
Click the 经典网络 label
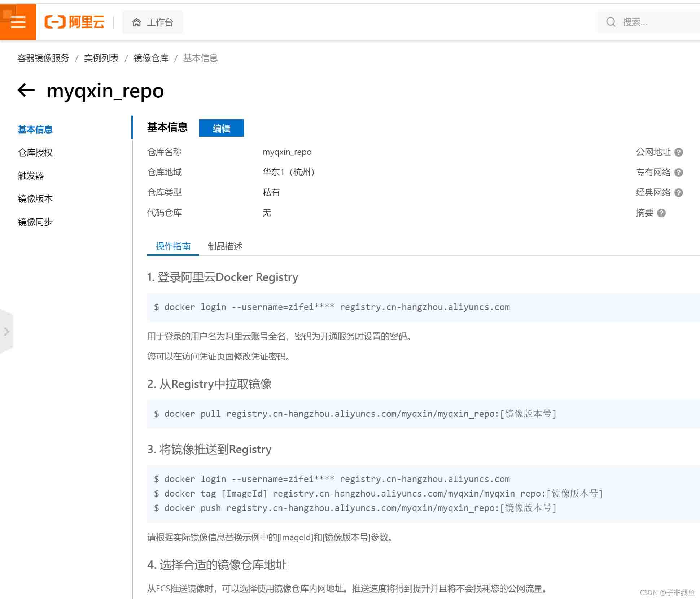tap(653, 192)
